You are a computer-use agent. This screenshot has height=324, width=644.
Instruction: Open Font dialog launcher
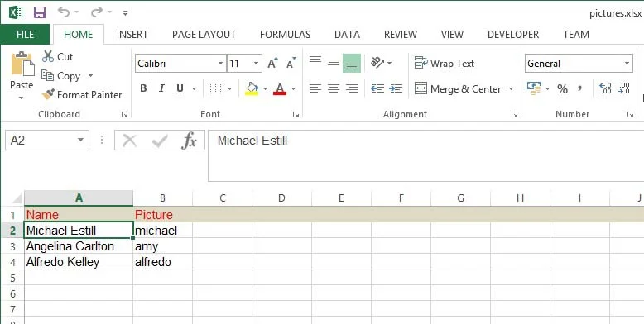(296, 115)
